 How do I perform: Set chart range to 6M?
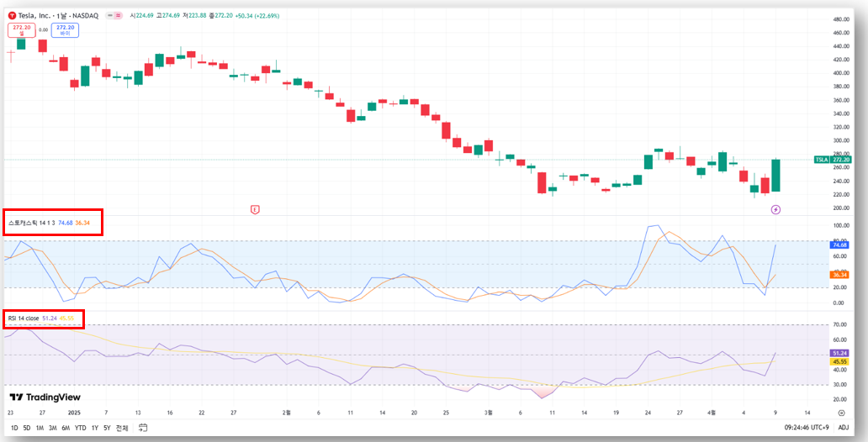click(x=66, y=428)
